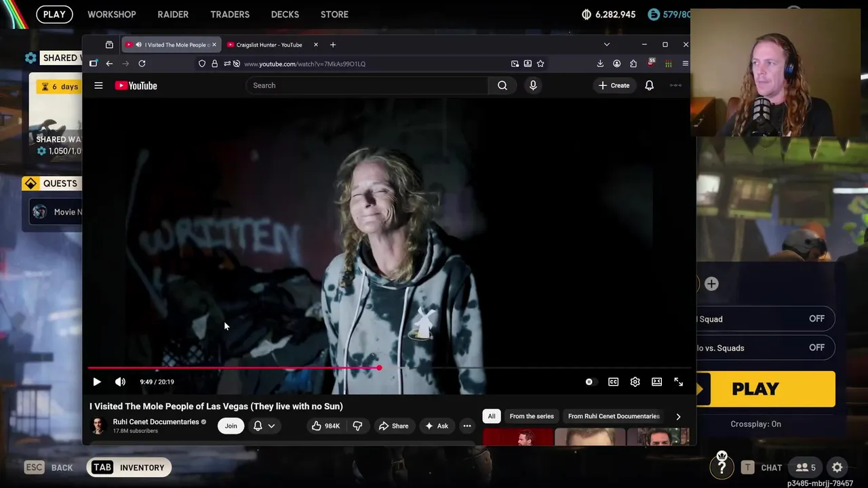Image resolution: width=868 pixels, height=488 pixels.
Task: View site security lock info
Action: (214, 64)
